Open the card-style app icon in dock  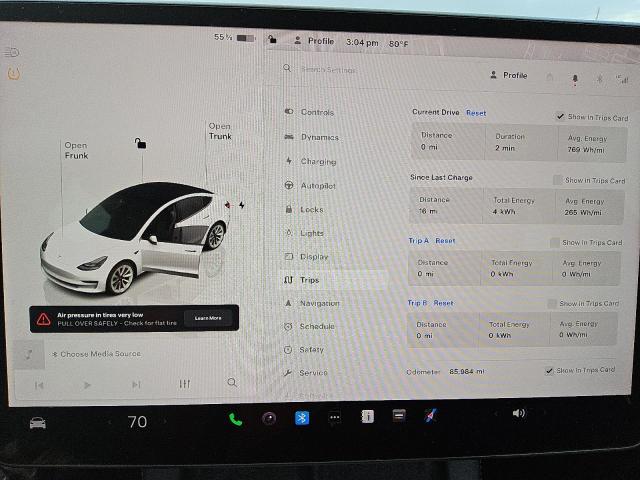[x=399, y=416]
